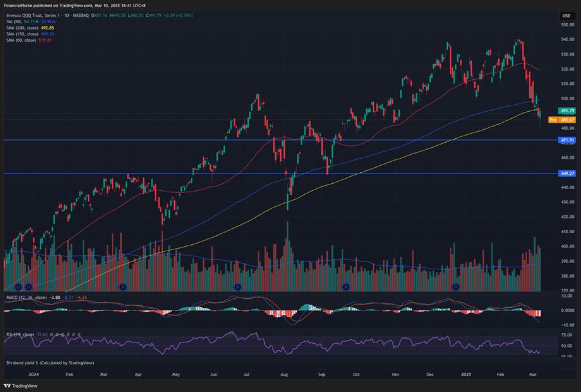Click the 2024 label on the time axis
Image resolution: width=581 pixels, height=392 pixels.
pyautogui.click(x=33, y=374)
